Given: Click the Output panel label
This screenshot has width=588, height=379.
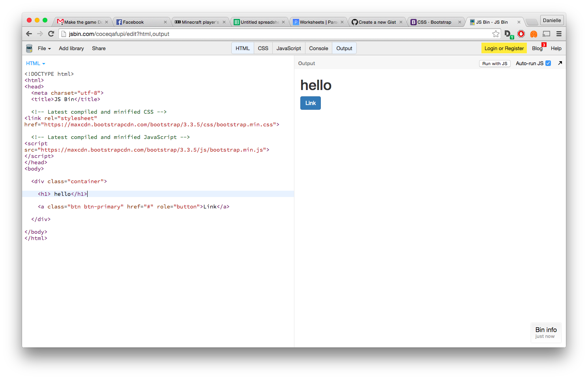Looking at the screenshot, I should coord(307,63).
